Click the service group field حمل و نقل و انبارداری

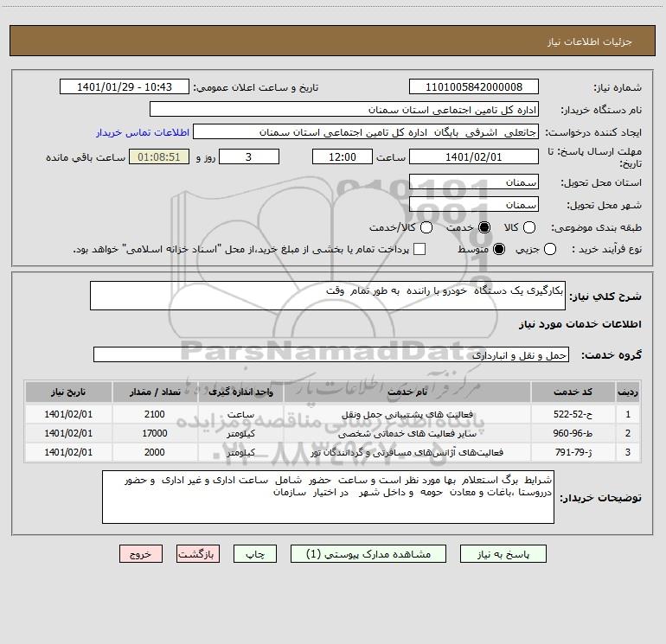pos(331,355)
